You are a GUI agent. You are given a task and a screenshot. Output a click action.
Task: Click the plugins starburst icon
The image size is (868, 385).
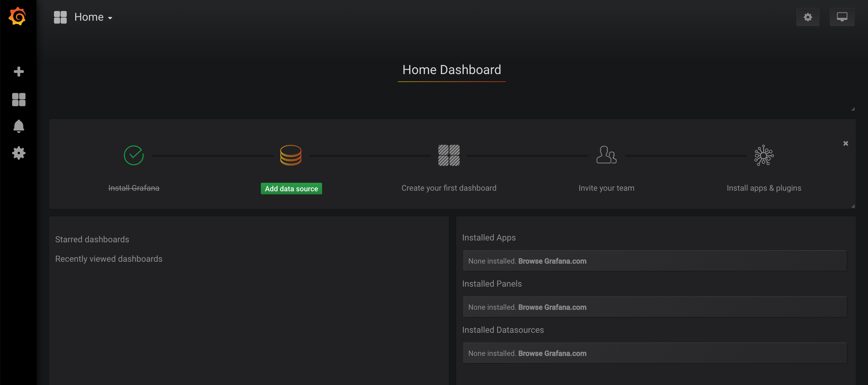(764, 155)
